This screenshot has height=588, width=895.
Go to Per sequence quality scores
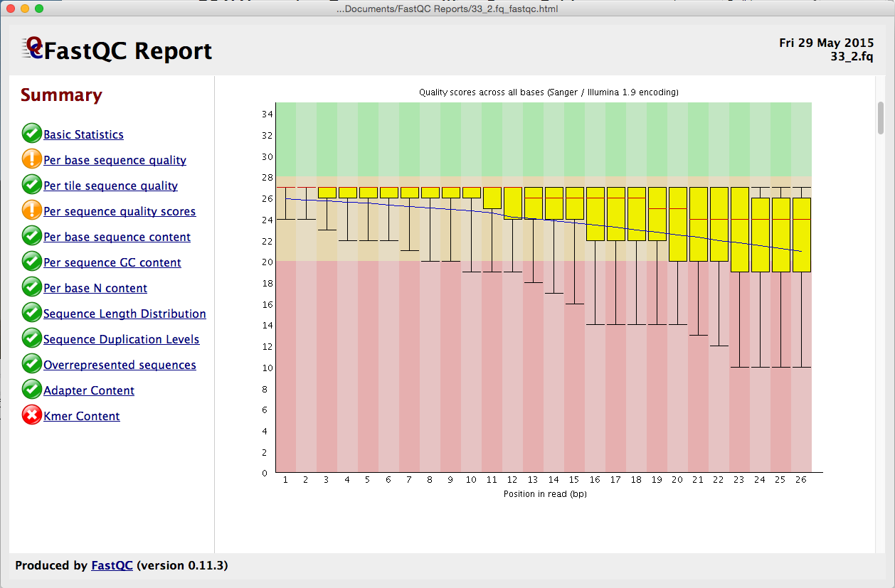tap(120, 211)
